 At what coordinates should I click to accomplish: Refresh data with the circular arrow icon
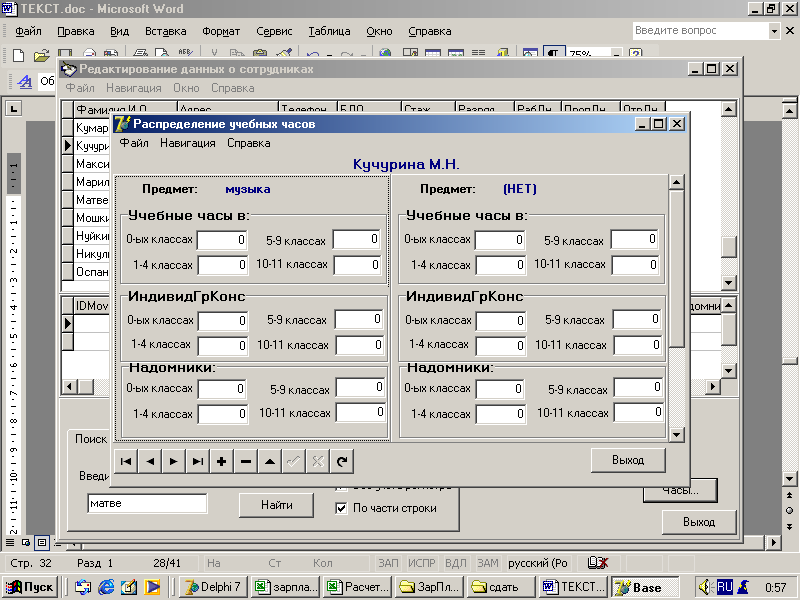click(342, 462)
